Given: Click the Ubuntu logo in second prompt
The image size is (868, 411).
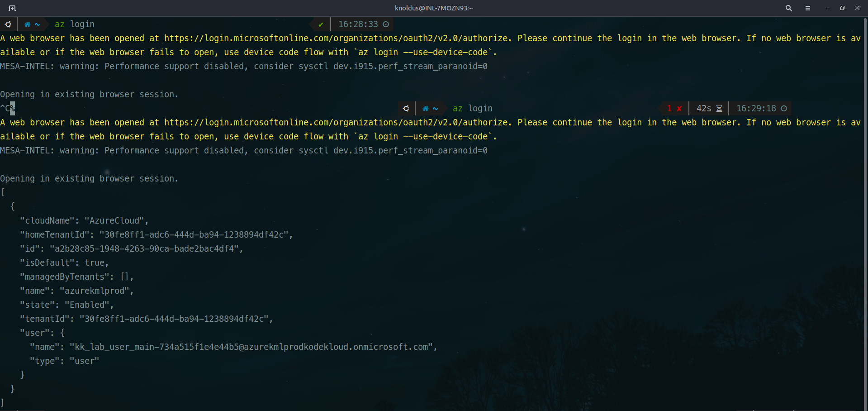Looking at the screenshot, I should [x=406, y=109].
